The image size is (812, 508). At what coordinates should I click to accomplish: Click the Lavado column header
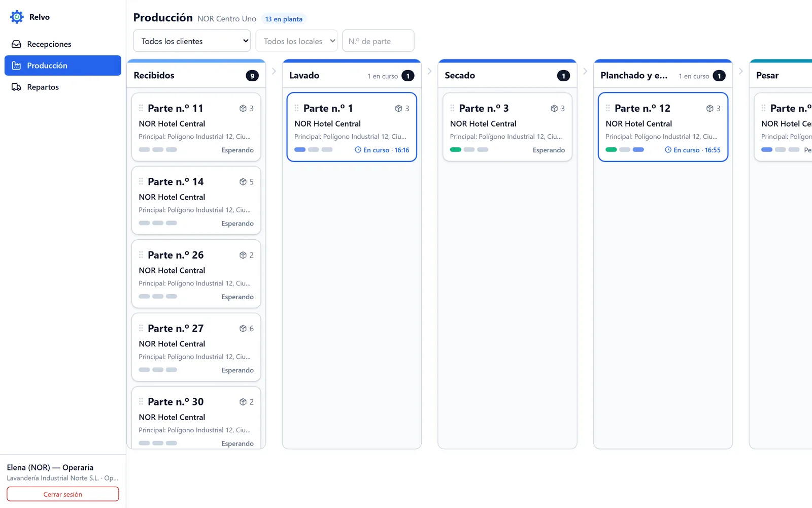[352, 75]
